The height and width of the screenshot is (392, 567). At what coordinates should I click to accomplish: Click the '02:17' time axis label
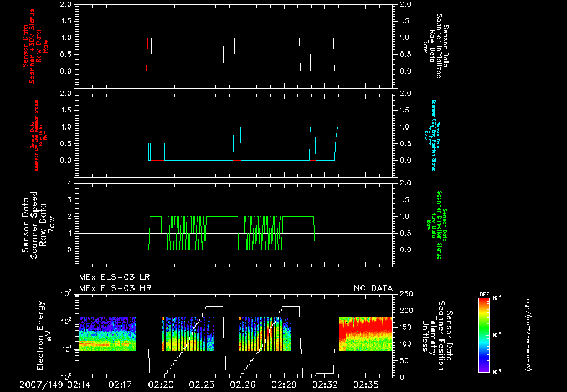[x=120, y=384]
